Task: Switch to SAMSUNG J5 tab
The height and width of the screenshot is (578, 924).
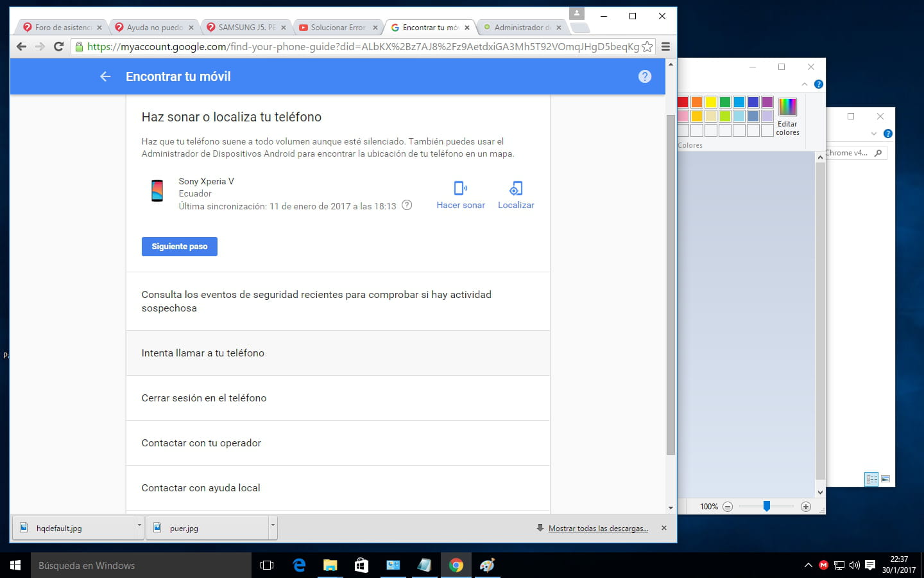Action: [246, 28]
